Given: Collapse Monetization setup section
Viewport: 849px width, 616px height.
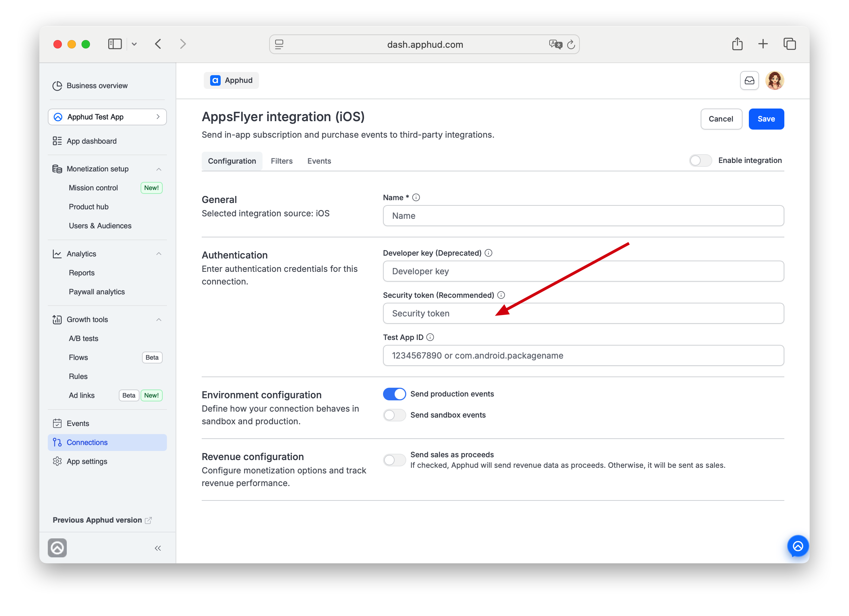Looking at the screenshot, I should tap(159, 169).
